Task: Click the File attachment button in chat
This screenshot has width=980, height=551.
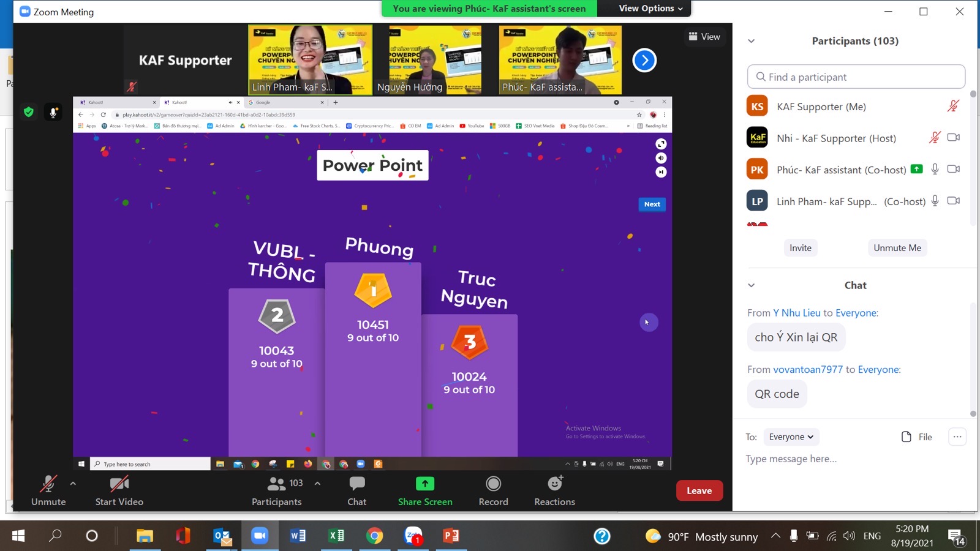Action: pos(917,437)
